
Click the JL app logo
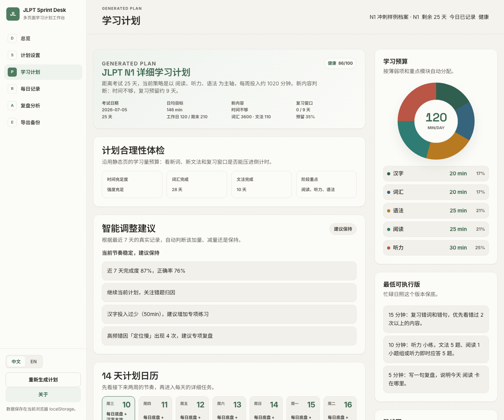click(x=13, y=14)
